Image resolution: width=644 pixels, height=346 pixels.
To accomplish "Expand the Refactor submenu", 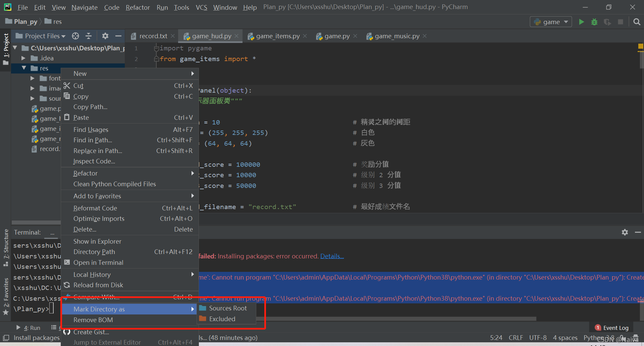I will click(x=130, y=173).
